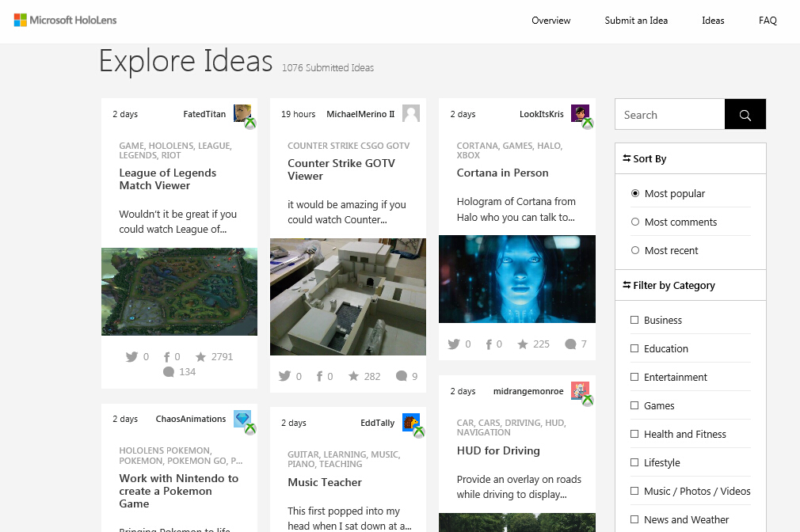Image resolution: width=800 pixels, height=532 pixels.
Task: Click LookItsKris username
Action: point(541,114)
